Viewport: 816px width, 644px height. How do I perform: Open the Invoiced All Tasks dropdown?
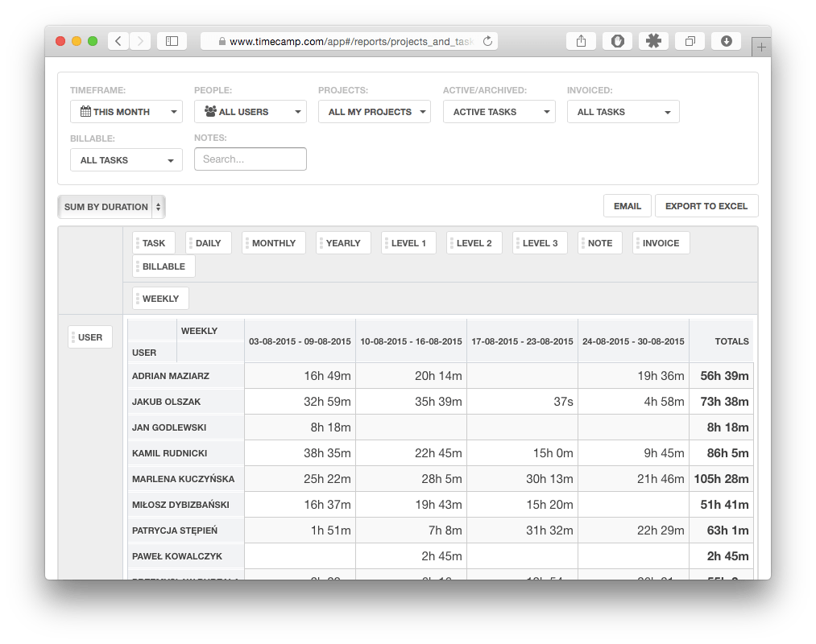pyautogui.click(x=623, y=112)
